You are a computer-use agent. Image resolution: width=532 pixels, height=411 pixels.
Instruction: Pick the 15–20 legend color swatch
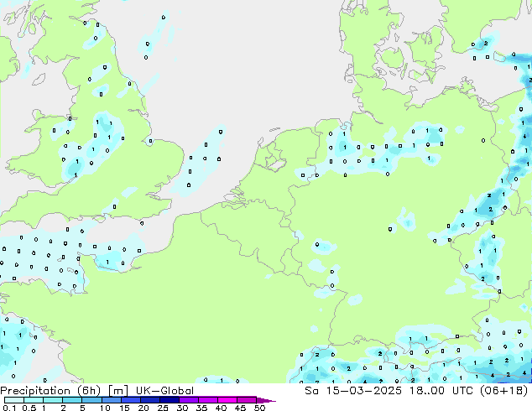tap(131, 400)
